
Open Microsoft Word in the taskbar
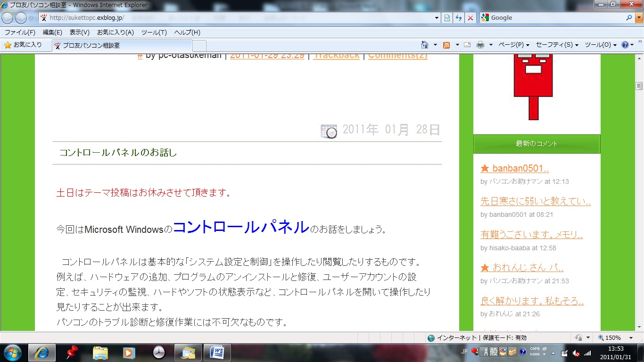coord(217,352)
